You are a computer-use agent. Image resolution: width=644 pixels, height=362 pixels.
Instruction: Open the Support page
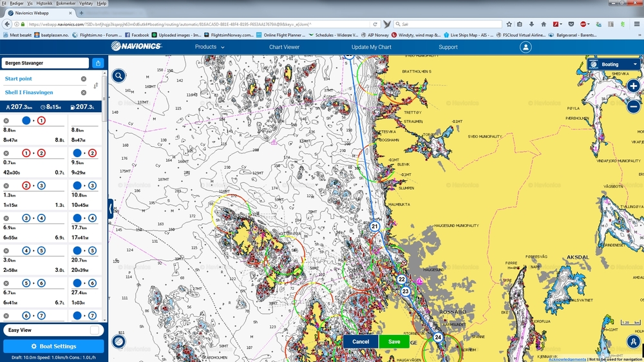pyautogui.click(x=448, y=47)
